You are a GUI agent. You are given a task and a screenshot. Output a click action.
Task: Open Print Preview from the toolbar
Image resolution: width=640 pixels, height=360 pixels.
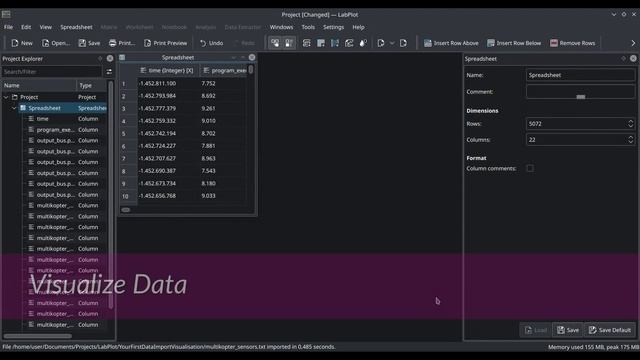(x=165, y=43)
